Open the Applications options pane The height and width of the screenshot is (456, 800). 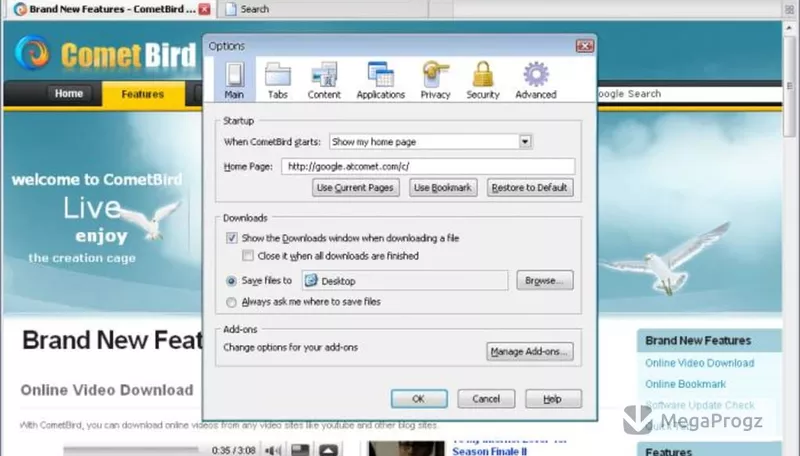coord(381,80)
